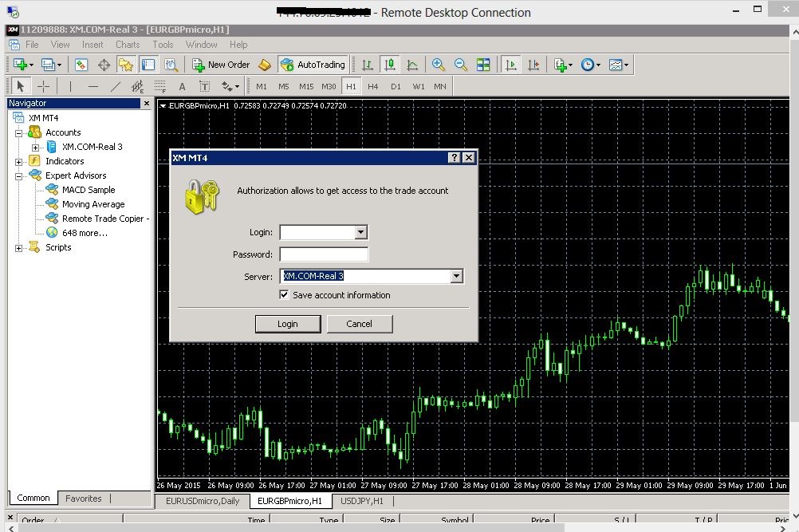Image resolution: width=799 pixels, height=532 pixels.
Task: Open the Periods clock dropdown
Action: (591, 65)
